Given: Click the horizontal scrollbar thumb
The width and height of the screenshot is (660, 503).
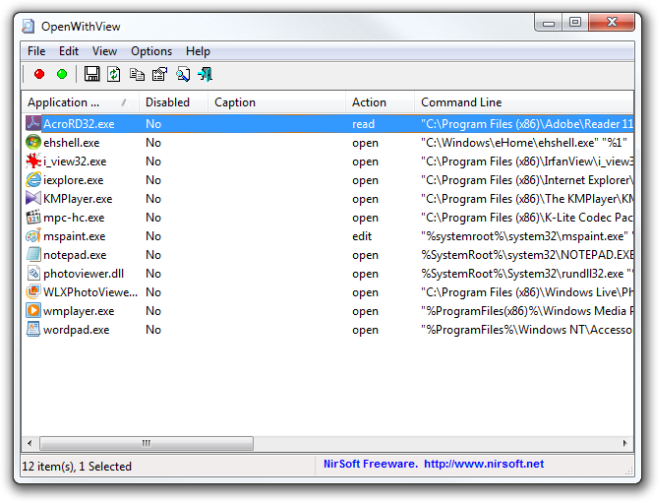Looking at the screenshot, I should tap(146, 443).
